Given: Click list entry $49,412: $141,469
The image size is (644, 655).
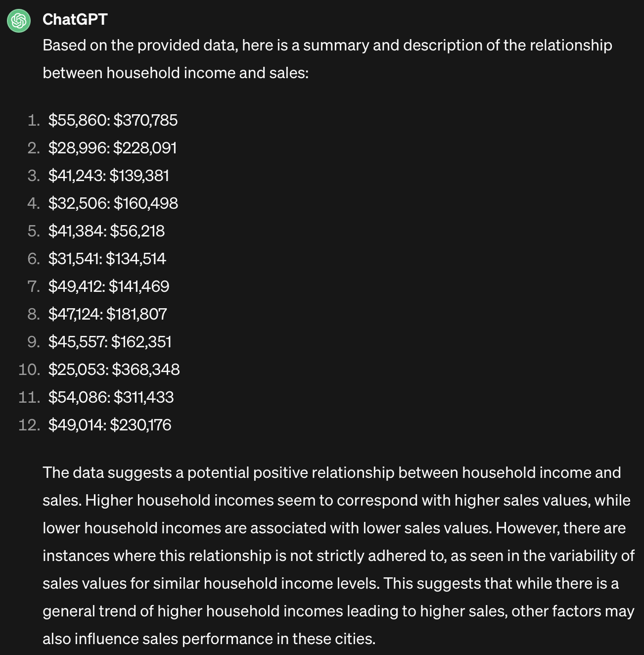Looking at the screenshot, I should pyautogui.click(x=109, y=286).
